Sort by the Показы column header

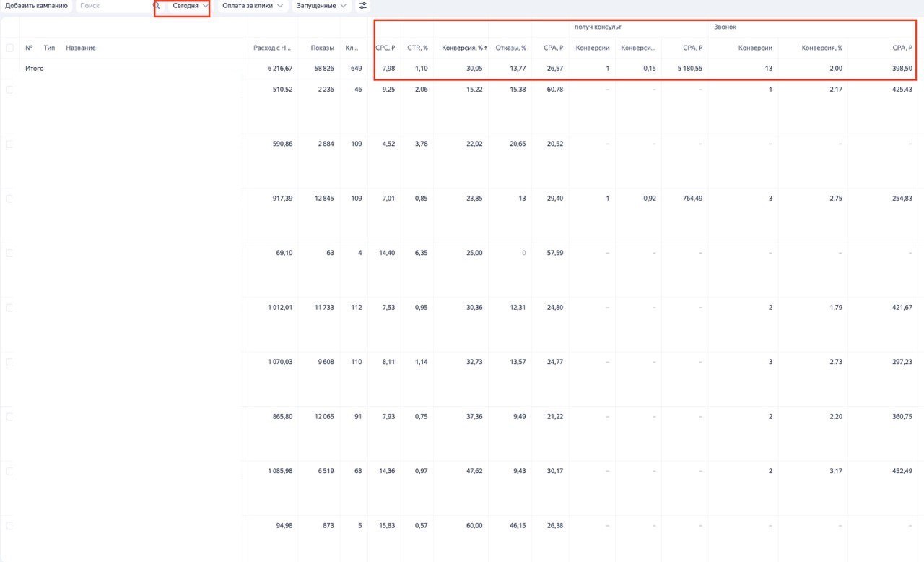coord(322,48)
